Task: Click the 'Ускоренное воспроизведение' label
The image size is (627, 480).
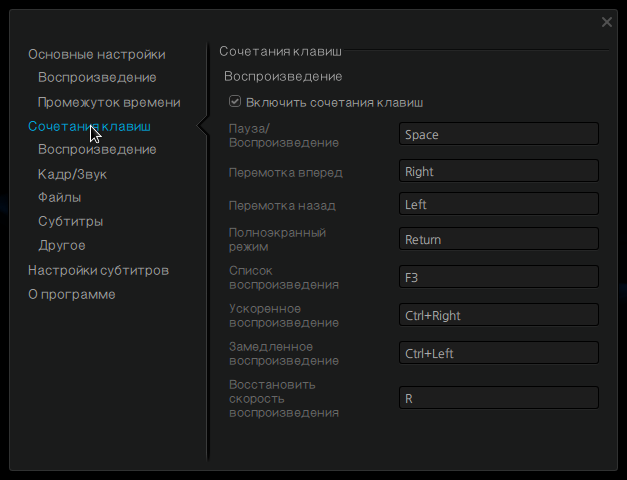Action: click(x=284, y=316)
